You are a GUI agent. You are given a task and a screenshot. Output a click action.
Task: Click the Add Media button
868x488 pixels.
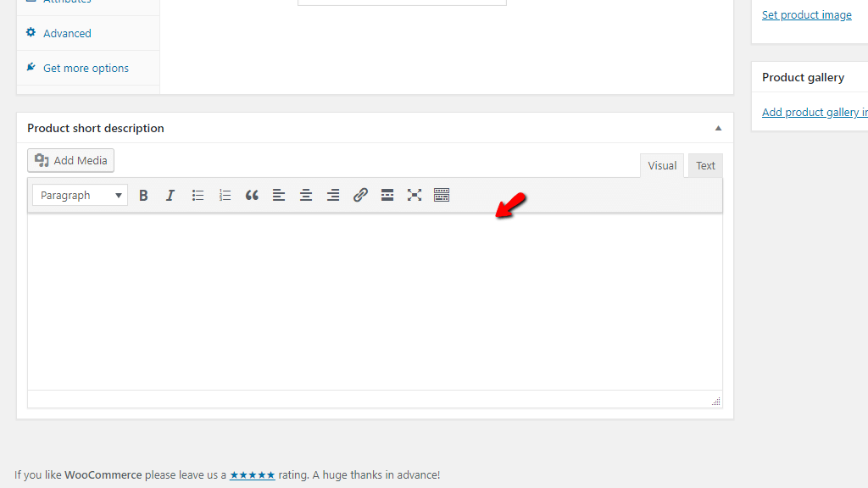point(71,160)
